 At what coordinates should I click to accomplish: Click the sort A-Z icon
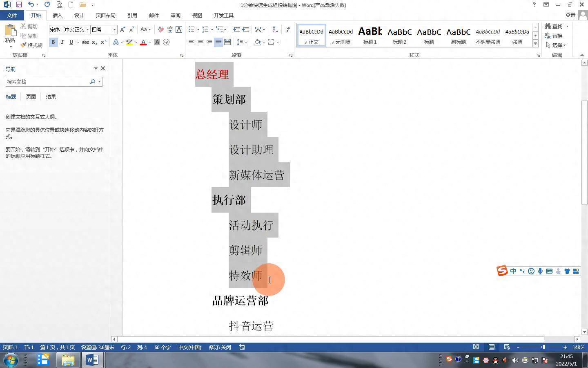click(x=275, y=29)
